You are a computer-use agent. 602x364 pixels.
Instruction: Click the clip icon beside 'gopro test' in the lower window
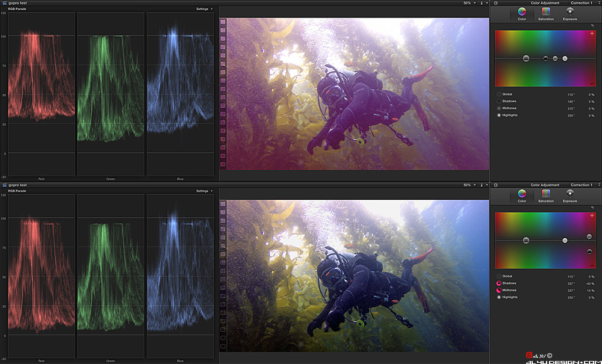point(5,185)
